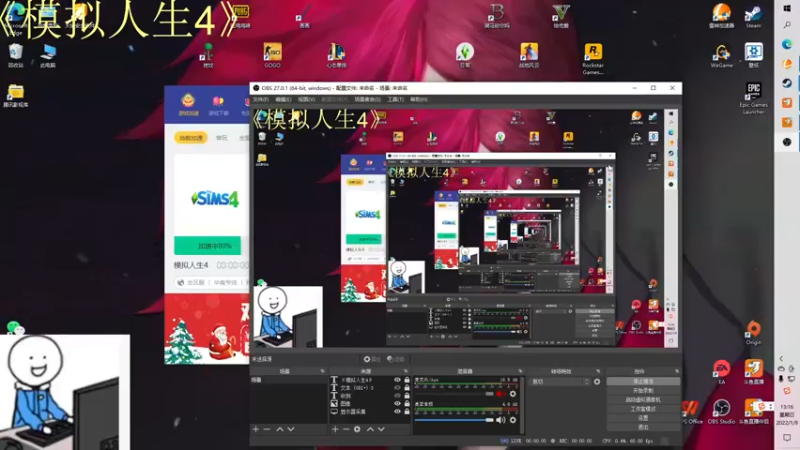
Task: Open transition properties gear icon
Action: pos(597,381)
